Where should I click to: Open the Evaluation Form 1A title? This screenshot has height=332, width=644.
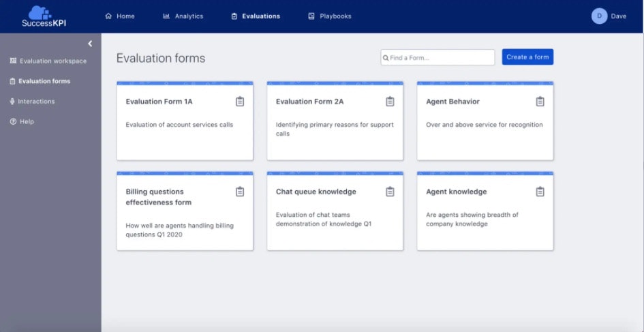click(159, 102)
